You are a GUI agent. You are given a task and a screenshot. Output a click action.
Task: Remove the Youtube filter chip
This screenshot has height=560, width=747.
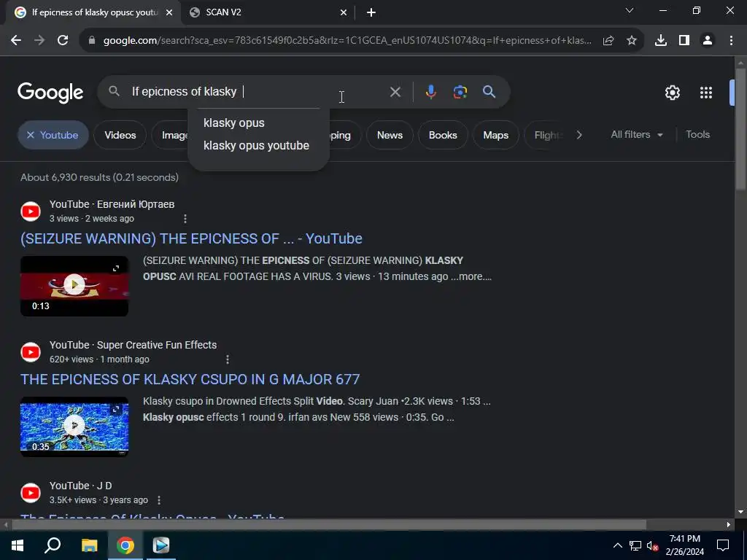[x=31, y=135]
